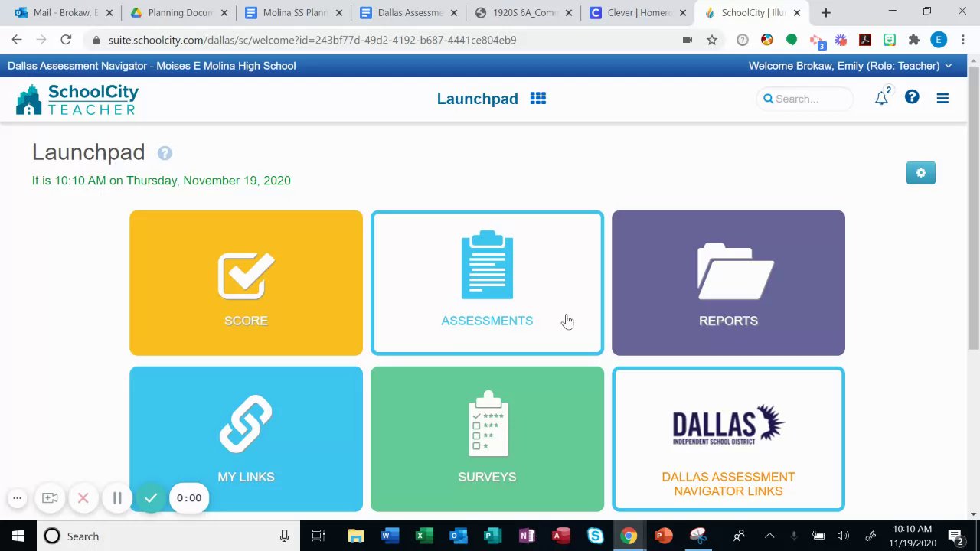
Task: Open the hamburger menu icon
Action: [942, 98]
